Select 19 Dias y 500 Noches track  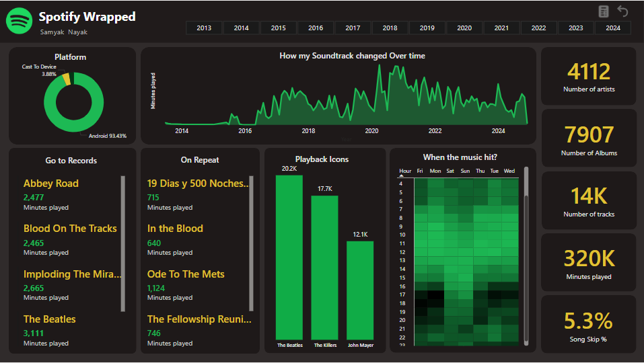pyautogui.click(x=198, y=184)
